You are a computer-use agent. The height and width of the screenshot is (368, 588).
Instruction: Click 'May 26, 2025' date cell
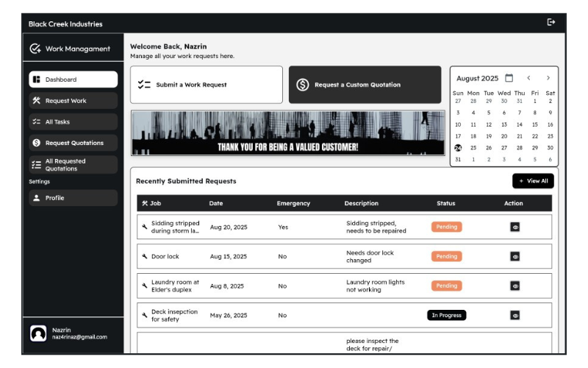point(229,316)
